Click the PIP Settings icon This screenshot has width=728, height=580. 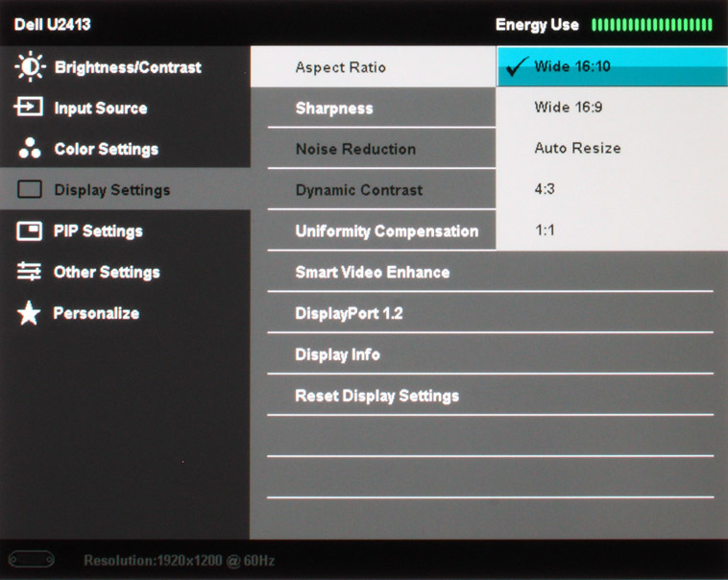pos(29,230)
